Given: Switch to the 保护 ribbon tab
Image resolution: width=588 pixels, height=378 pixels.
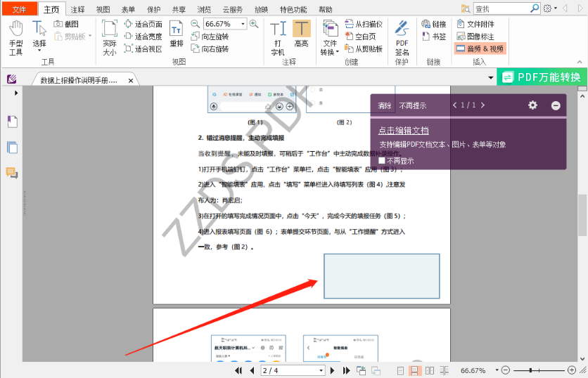Looking at the screenshot, I should pos(153,10).
